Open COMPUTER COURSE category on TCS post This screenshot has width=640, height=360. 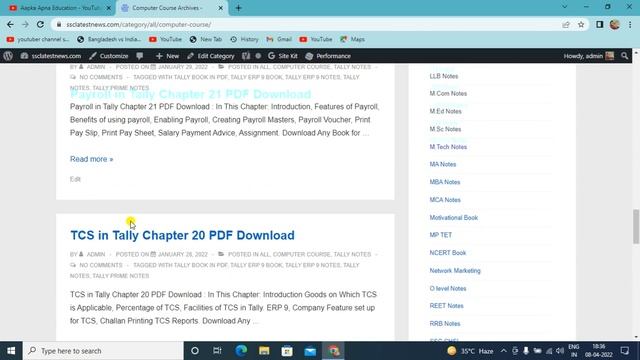coord(302,254)
